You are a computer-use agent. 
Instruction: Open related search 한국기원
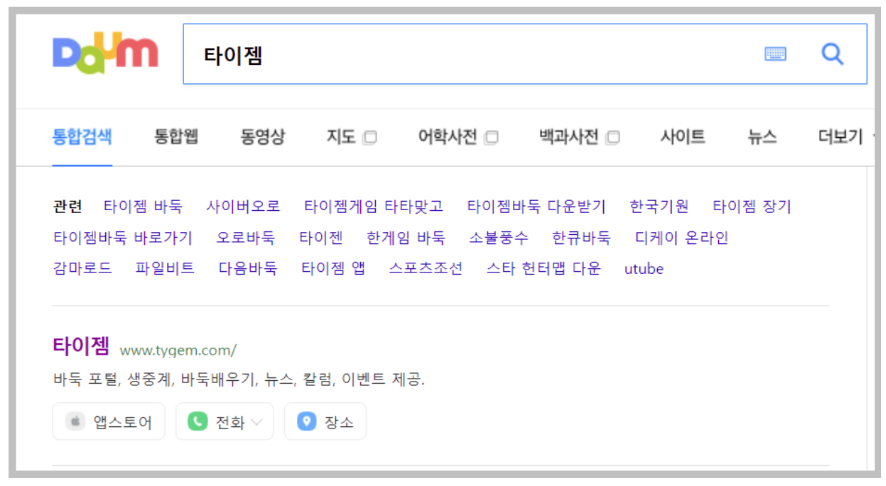[x=659, y=206]
